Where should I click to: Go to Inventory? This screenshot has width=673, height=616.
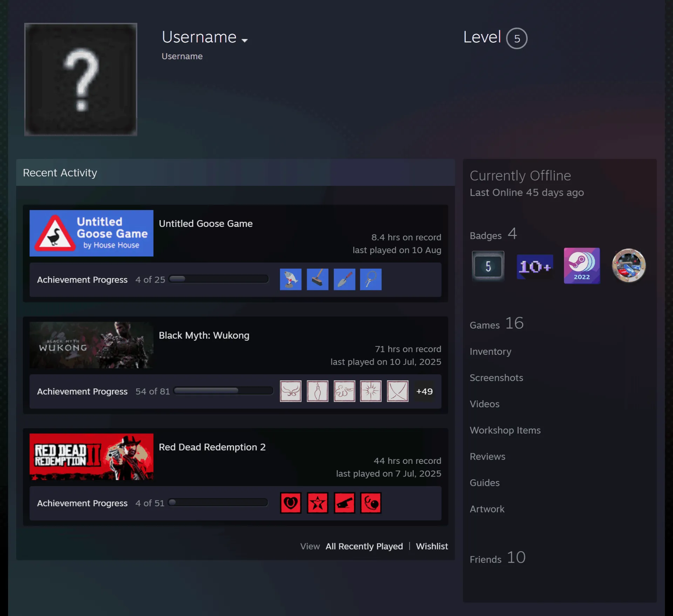(x=490, y=352)
